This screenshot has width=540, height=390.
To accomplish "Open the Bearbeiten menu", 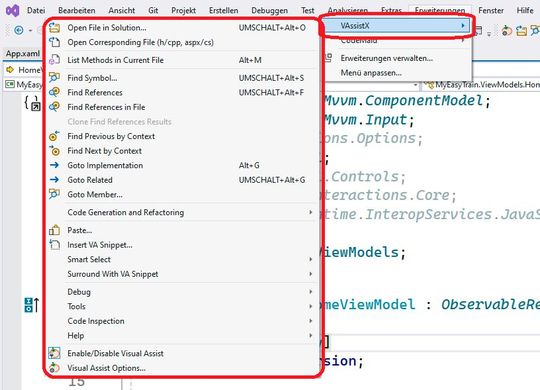I will (x=76, y=11).
